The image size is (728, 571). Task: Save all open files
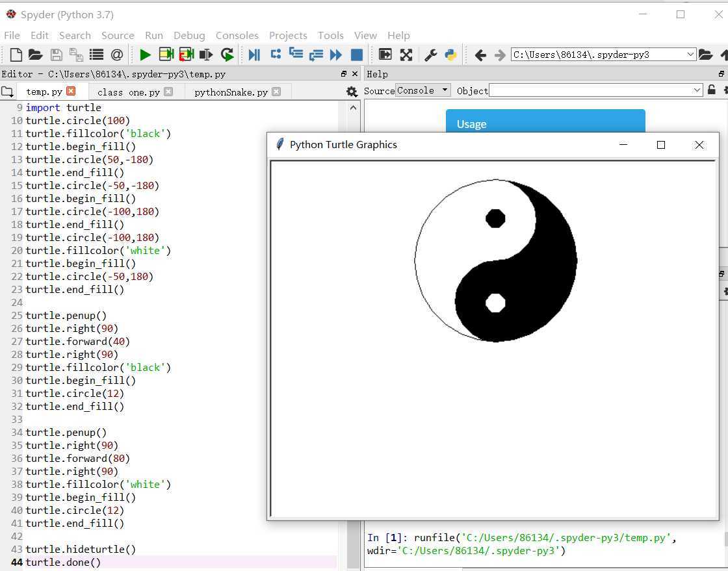(x=76, y=55)
